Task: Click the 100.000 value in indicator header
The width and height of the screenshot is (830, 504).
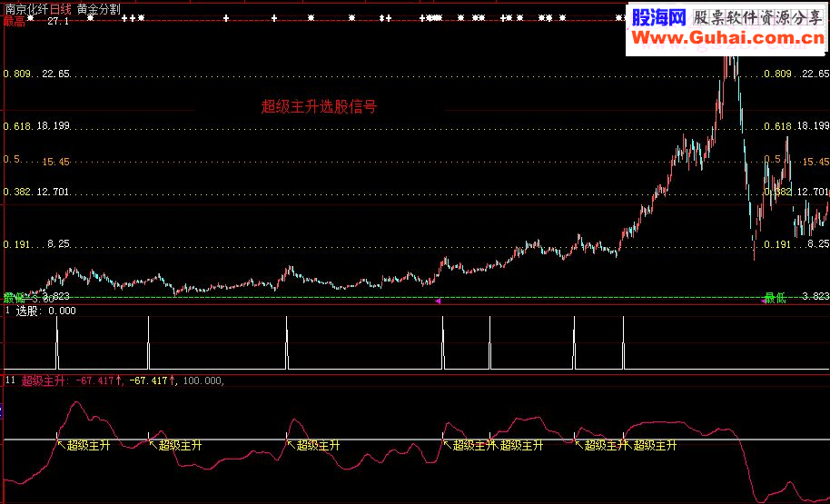Action: (202, 380)
